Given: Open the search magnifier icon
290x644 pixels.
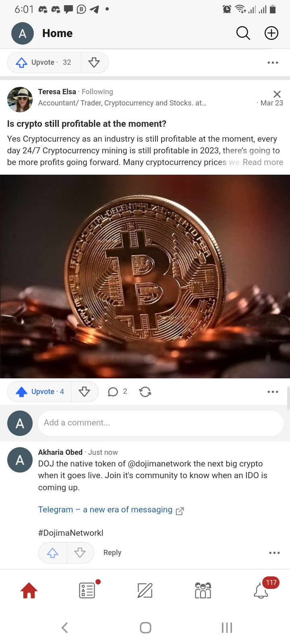Looking at the screenshot, I should tap(243, 33).
